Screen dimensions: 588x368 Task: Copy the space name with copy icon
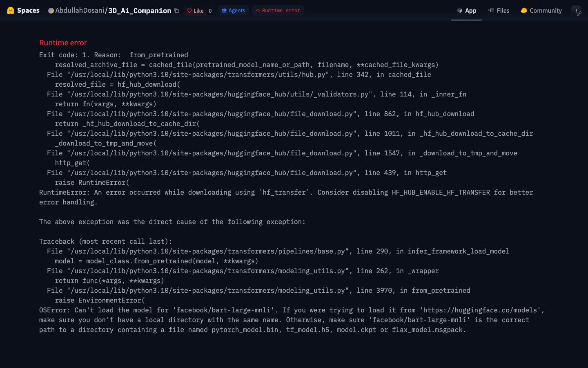(176, 11)
